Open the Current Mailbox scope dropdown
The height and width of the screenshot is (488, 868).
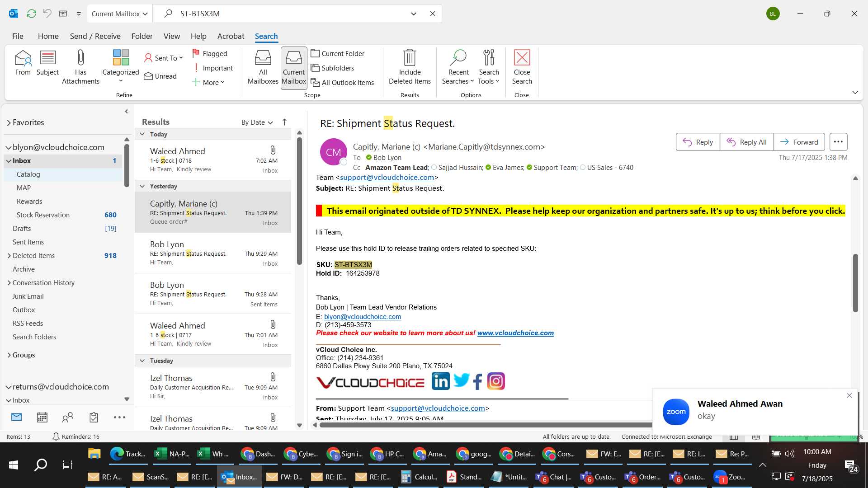(119, 14)
